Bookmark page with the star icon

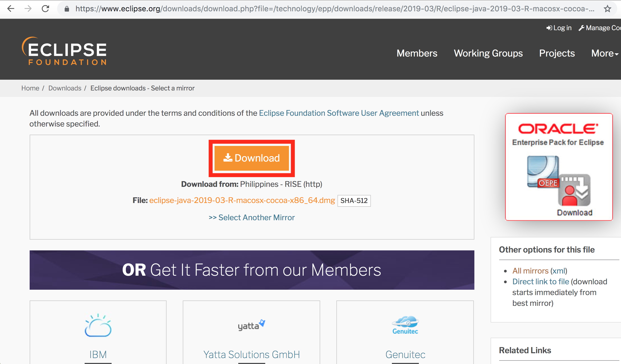(x=607, y=9)
